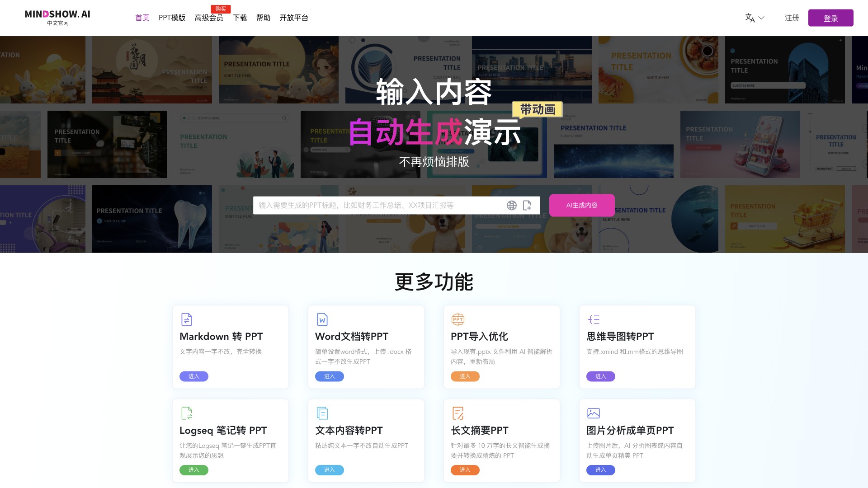Click the file upload icon beside the globe
868x488 pixels.
coord(527,205)
